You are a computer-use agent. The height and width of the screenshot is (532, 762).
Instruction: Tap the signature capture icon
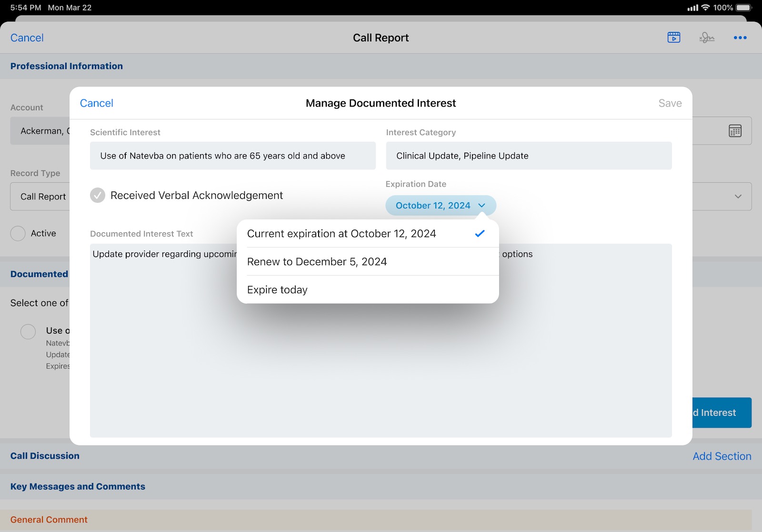point(707,38)
